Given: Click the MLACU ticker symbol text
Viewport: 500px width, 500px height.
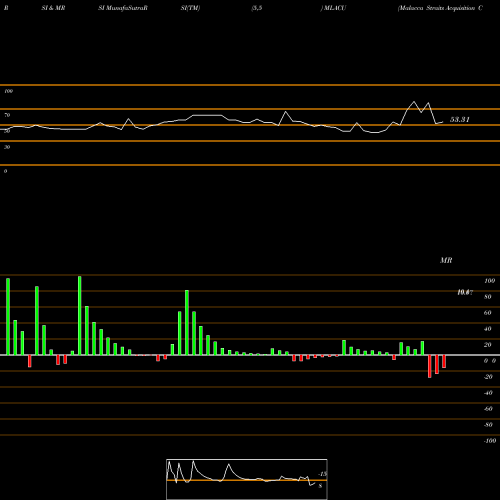Looking at the screenshot, I should click(335, 8).
